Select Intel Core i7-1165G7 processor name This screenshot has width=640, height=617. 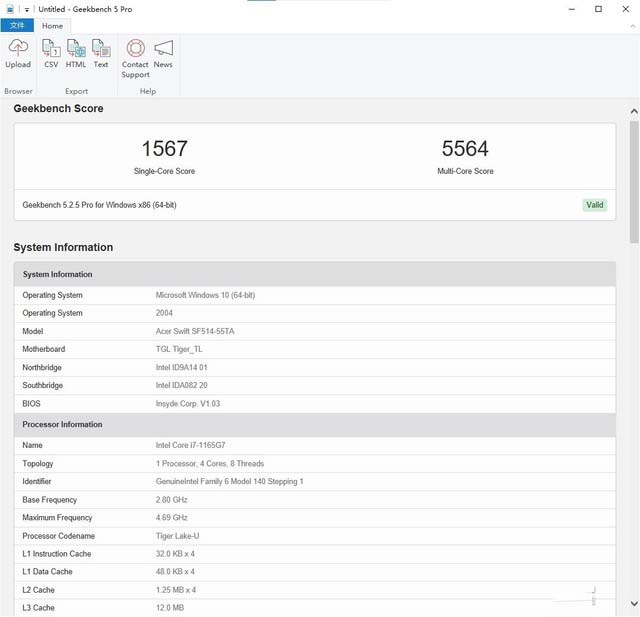pos(191,445)
